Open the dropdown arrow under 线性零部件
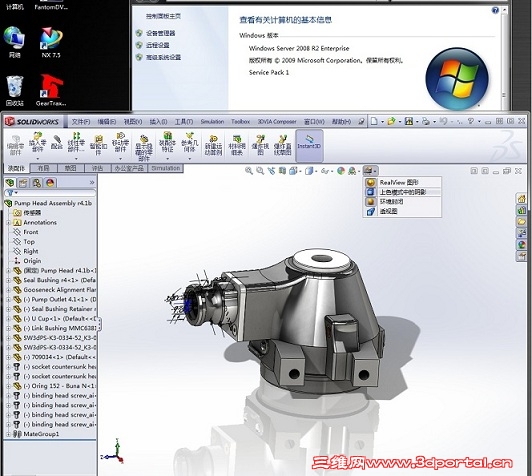The height and width of the screenshot is (476, 532). (x=76, y=159)
